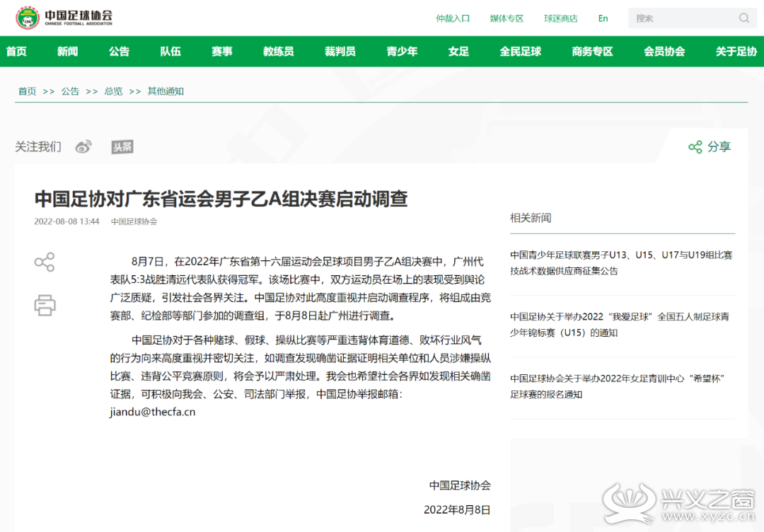Select the 裁判员 navigation menu item

click(x=340, y=51)
